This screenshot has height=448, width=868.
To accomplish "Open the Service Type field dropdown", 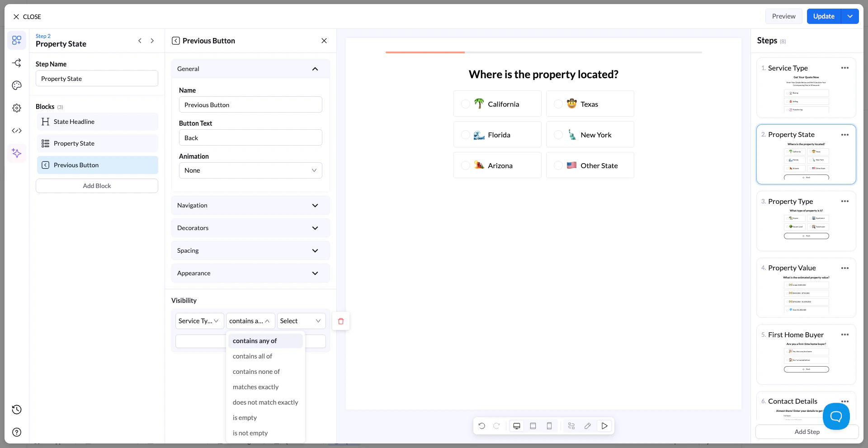I will (x=199, y=321).
